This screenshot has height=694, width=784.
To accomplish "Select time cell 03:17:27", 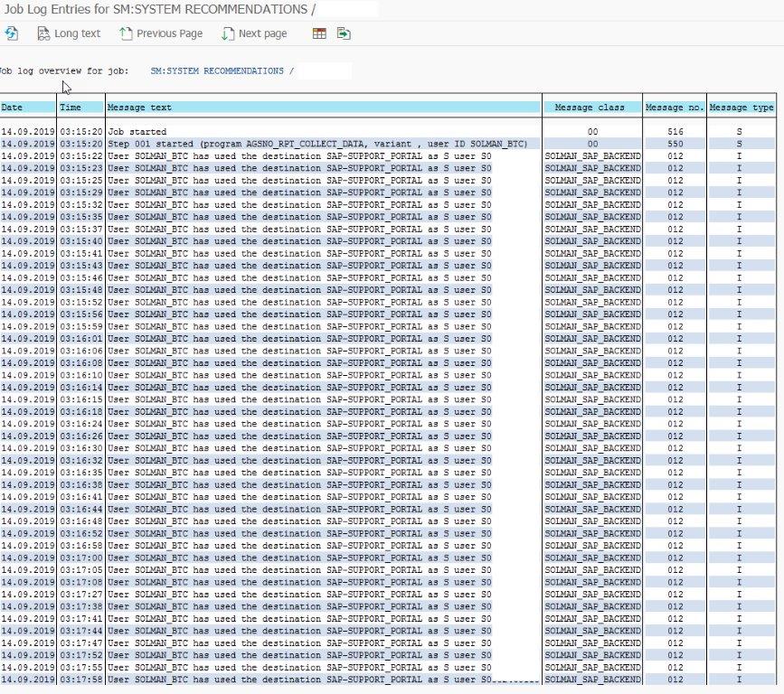I will coord(81,595).
